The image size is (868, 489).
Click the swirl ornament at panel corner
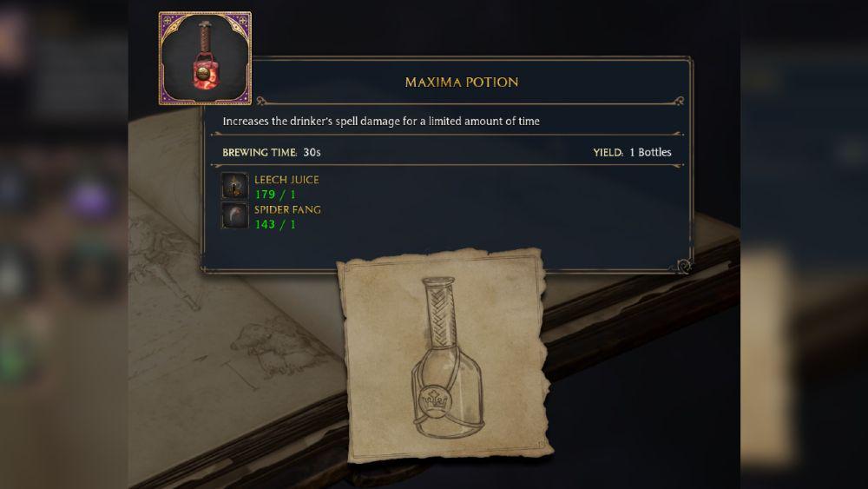coord(684,267)
